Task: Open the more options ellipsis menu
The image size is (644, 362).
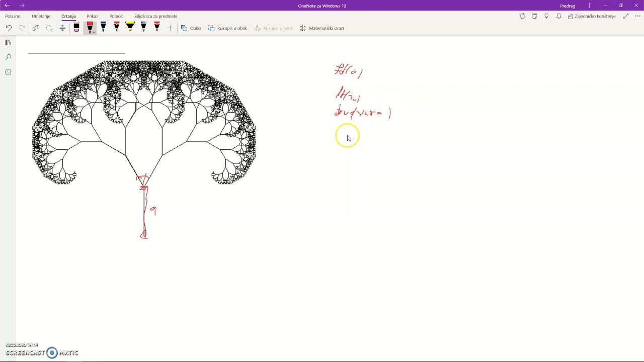Action: click(637, 16)
